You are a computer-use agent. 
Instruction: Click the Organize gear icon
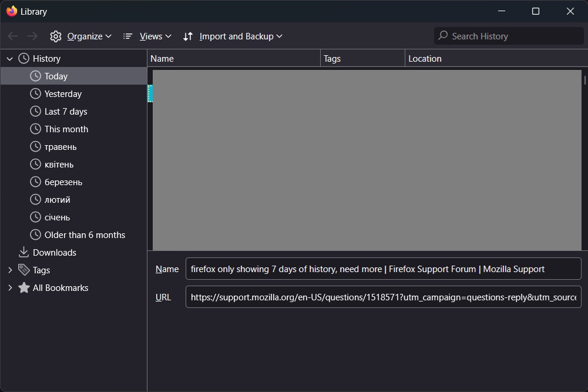pos(55,36)
